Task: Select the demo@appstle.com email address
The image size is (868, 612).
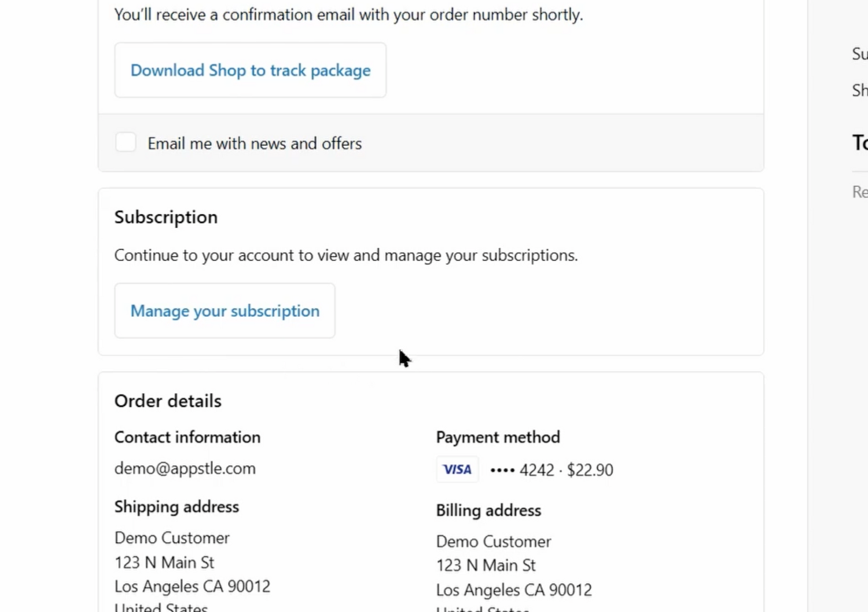Action: click(185, 468)
